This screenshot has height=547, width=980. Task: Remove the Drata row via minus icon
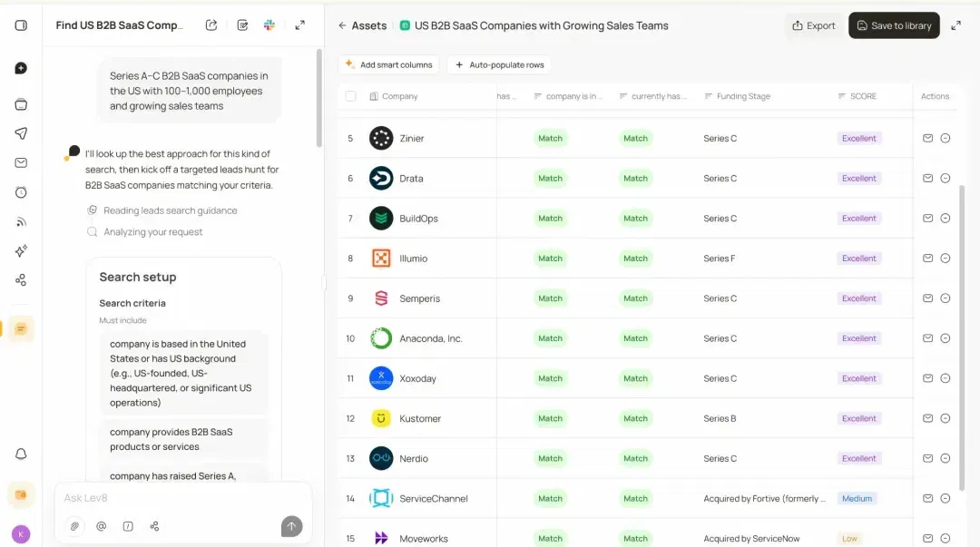pos(945,178)
